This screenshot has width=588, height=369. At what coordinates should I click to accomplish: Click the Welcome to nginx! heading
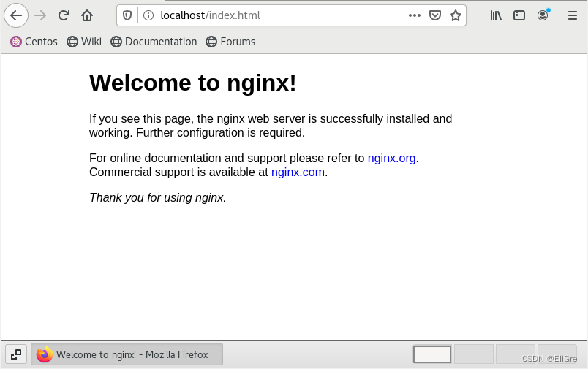click(x=193, y=83)
